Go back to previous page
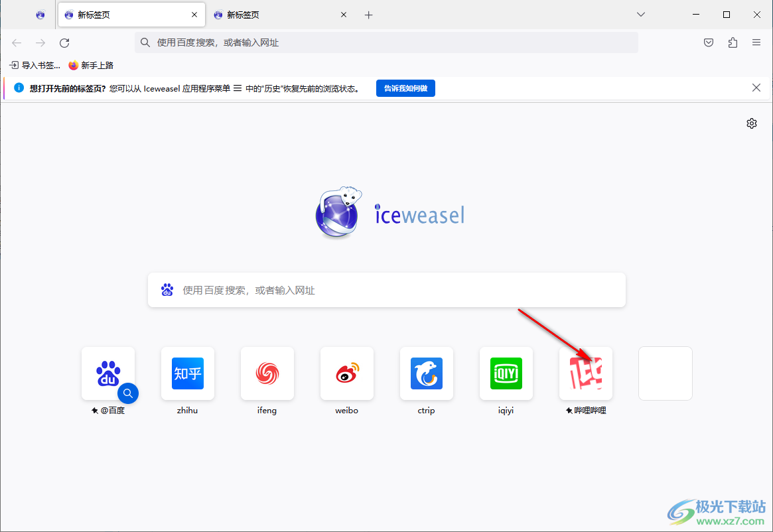Image resolution: width=773 pixels, height=532 pixels. (17, 43)
